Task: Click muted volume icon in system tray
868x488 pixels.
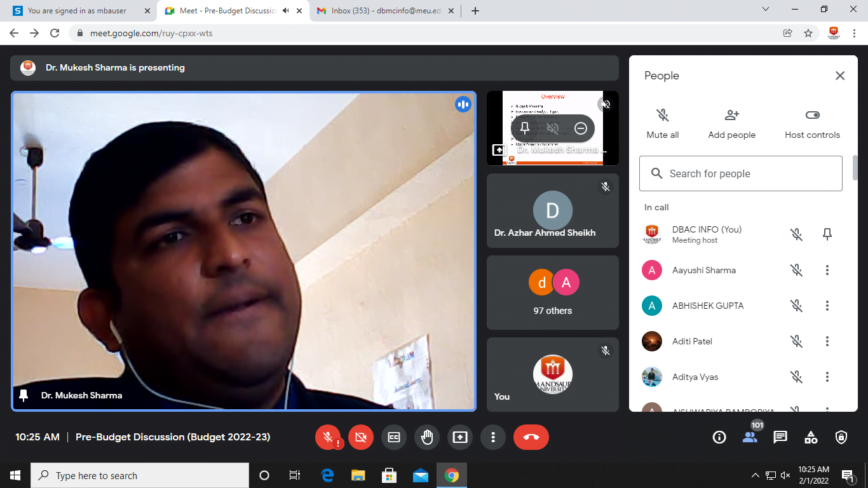Action: tap(785, 475)
